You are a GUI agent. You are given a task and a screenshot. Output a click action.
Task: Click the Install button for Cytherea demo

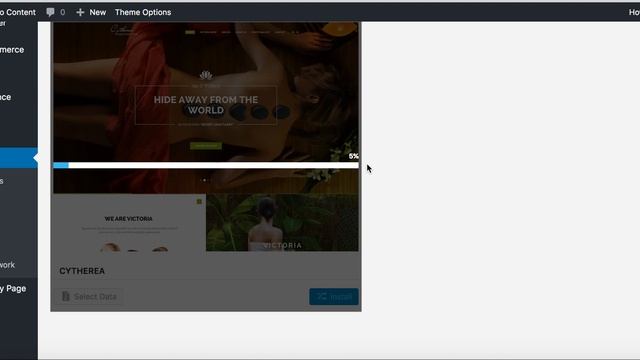click(334, 297)
